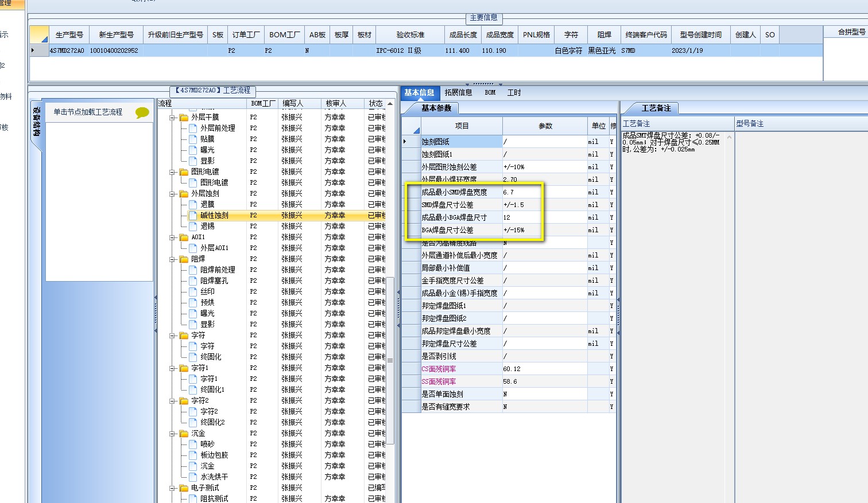Collapse the AOI1 folder node
Viewport: 868px width, 503px height.
pos(172,237)
